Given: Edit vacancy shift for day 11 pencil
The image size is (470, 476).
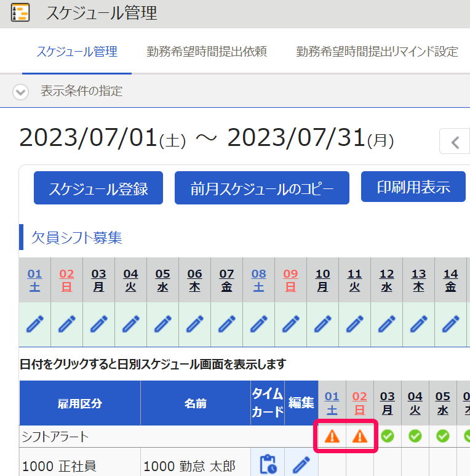Looking at the screenshot, I should (x=355, y=324).
